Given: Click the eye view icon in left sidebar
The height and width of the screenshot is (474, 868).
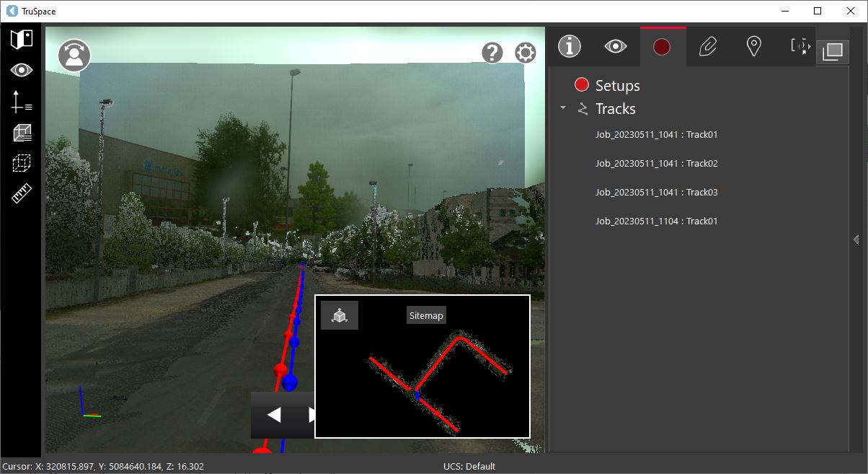Looking at the screenshot, I should click(x=22, y=70).
